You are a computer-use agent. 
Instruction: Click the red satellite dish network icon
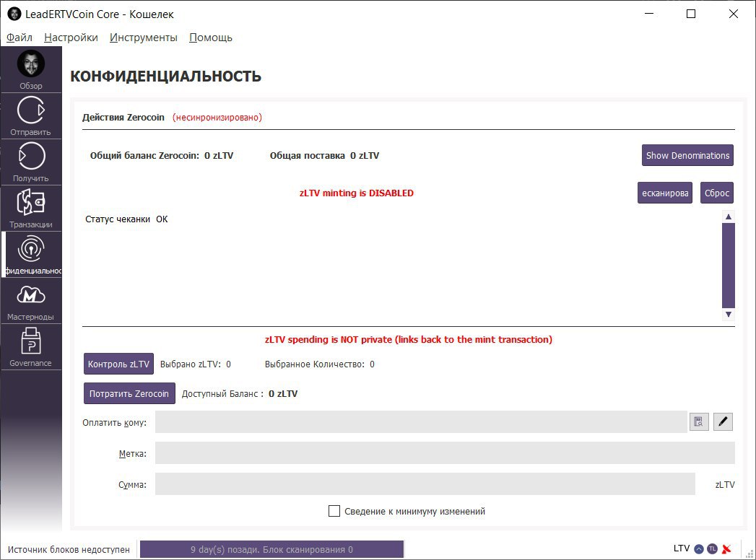click(x=726, y=549)
